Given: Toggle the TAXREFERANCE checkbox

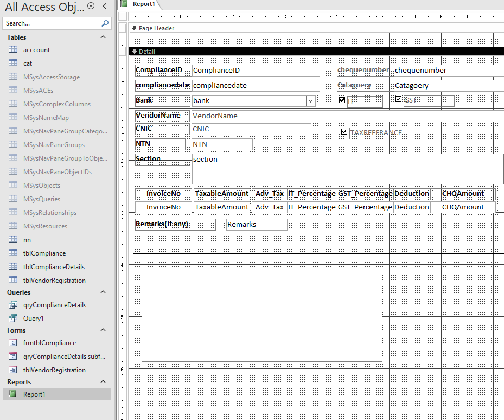Looking at the screenshot, I should pyautogui.click(x=344, y=131).
